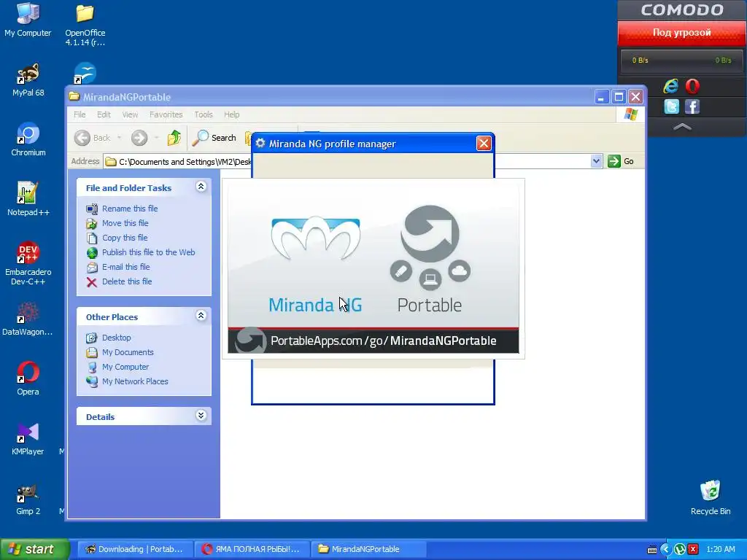This screenshot has width=747, height=560.
Task: Launch Opera desktop shortcut
Action: pos(28,379)
